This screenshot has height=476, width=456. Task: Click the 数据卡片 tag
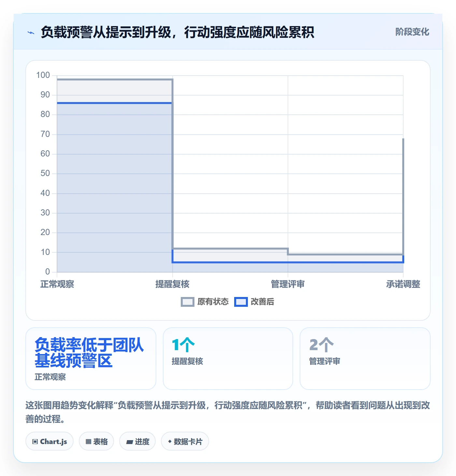(x=185, y=441)
